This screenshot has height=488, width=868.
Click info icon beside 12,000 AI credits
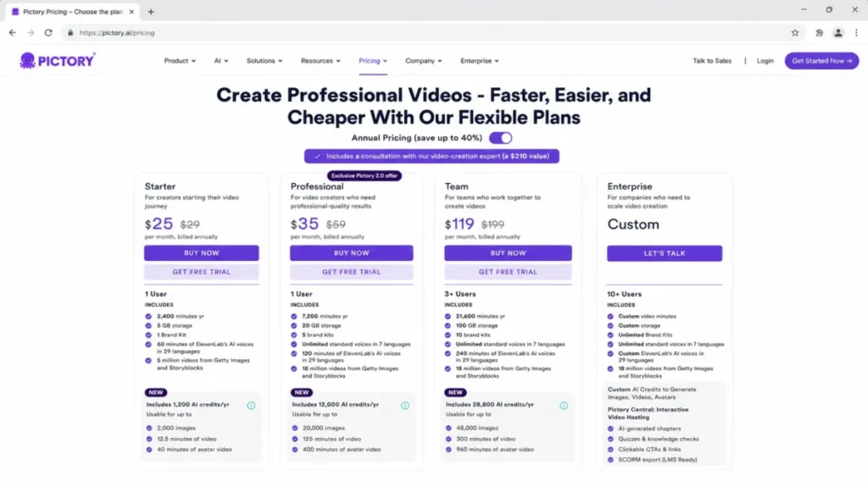[x=405, y=406]
